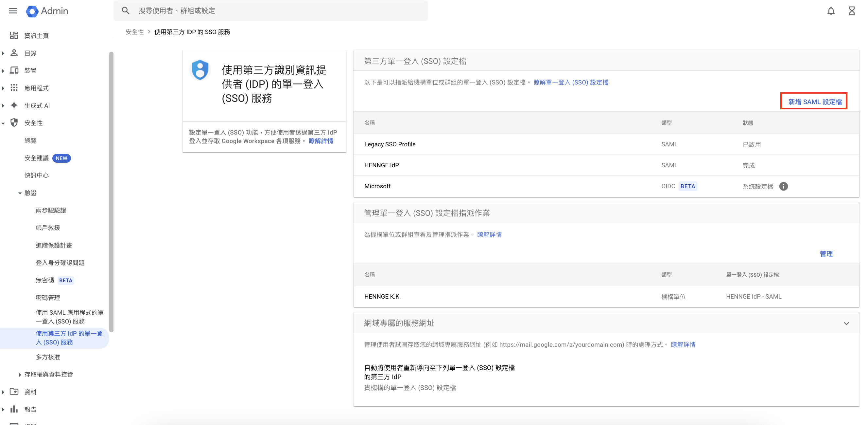The image size is (868, 425).
Task: Focus the 搜尋使用者、群組或設定 search field
Action: (270, 11)
